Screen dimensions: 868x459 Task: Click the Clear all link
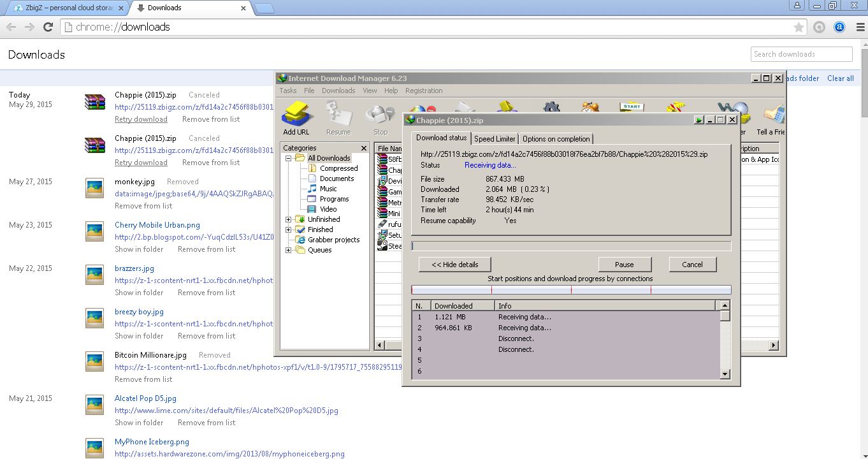(841, 78)
